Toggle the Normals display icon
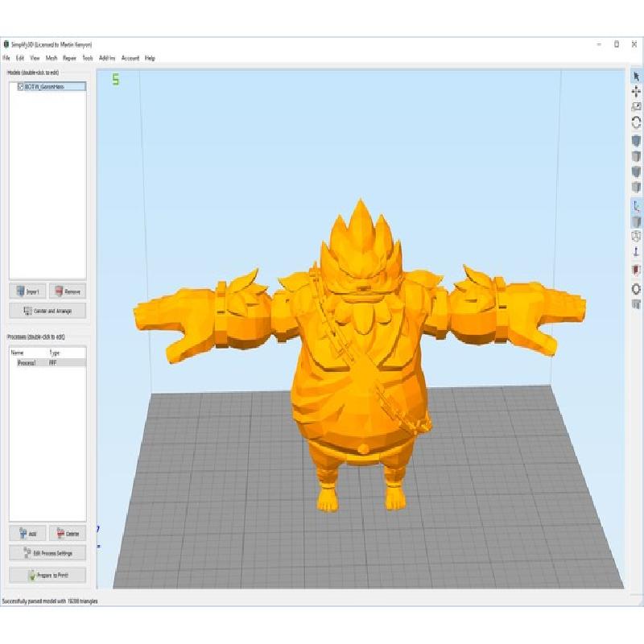This screenshot has width=644, height=644. 636,252
